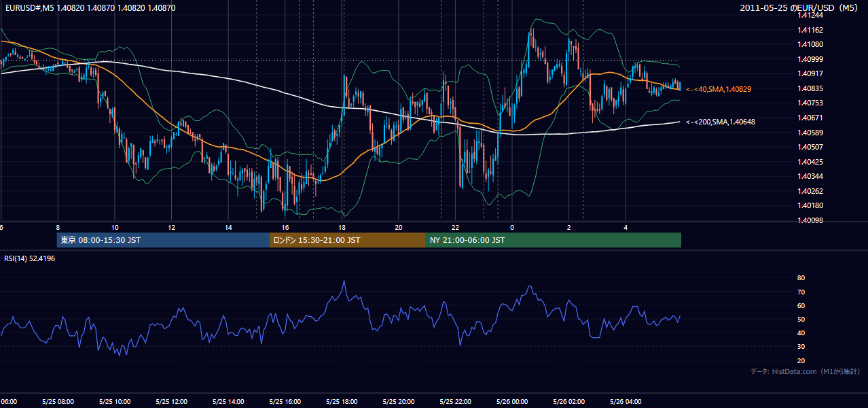This screenshot has height=408, width=868.
Task: Click price level 1.40180 on the axis
Action: coord(810,205)
